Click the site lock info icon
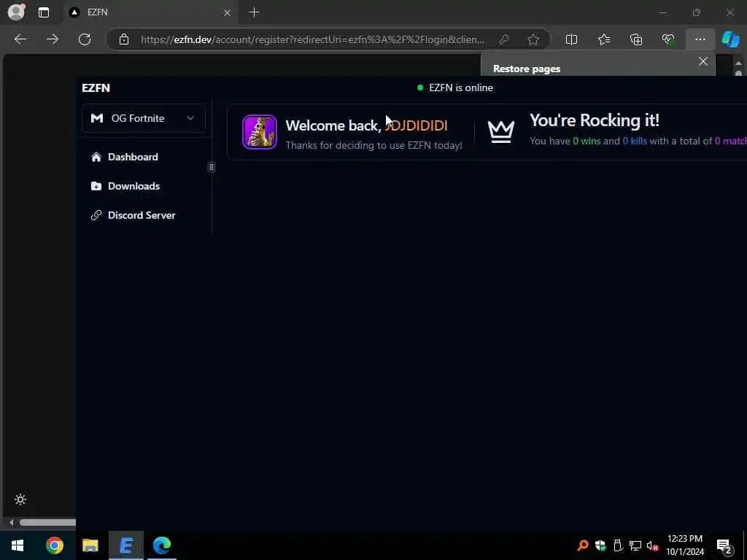This screenshot has height=560, width=747. pyautogui.click(x=124, y=39)
